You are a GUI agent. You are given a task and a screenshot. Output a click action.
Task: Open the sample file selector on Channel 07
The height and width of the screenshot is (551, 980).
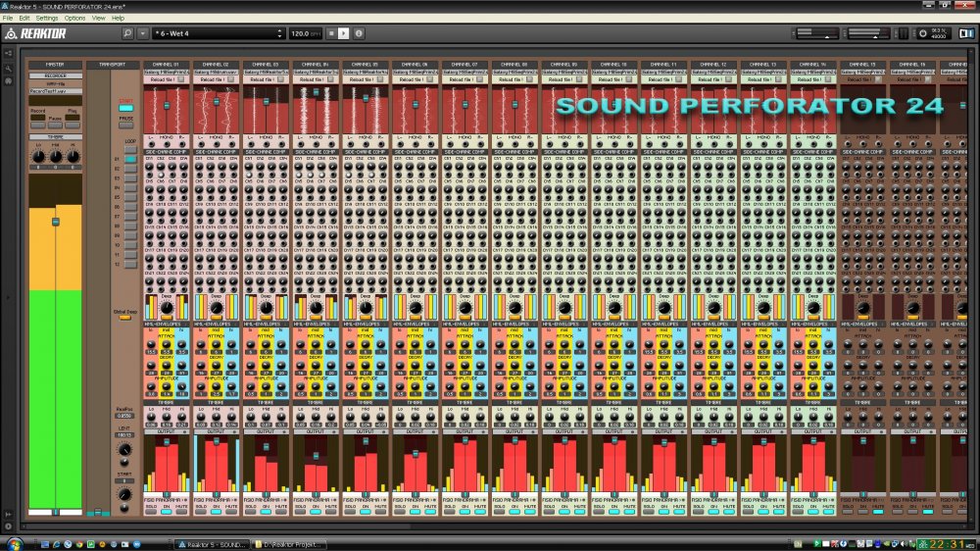pos(465,73)
